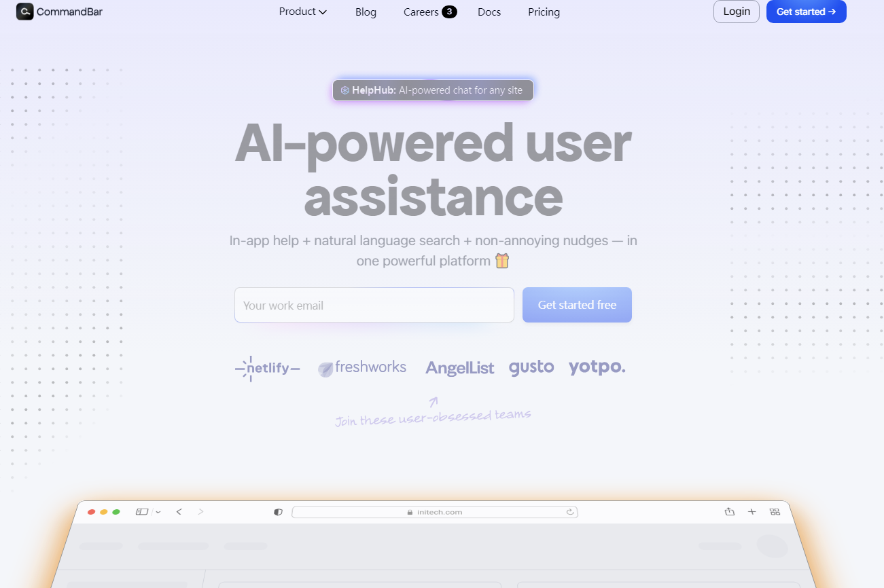Open the Docs navigation link
Viewport: 884px width, 588px height.
point(489,12)
